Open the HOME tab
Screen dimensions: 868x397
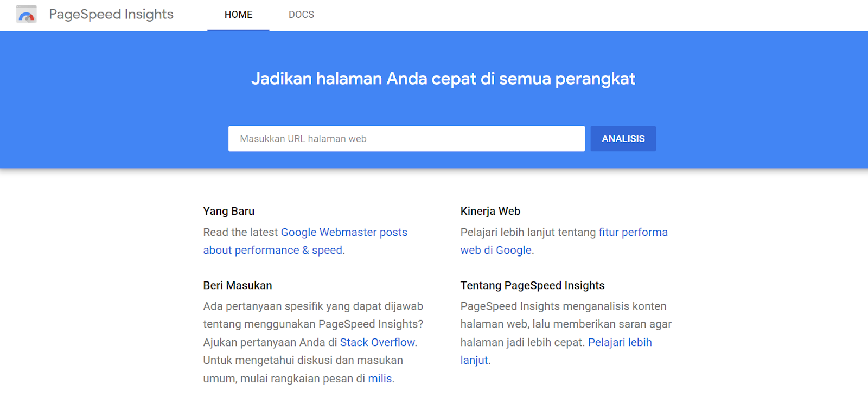[x=238, y=15]
